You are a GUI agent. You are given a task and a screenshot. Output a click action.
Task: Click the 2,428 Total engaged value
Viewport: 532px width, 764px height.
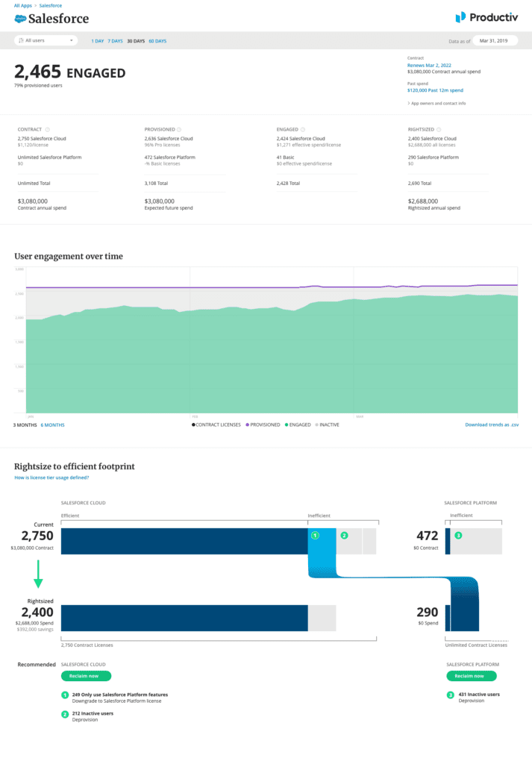click(288, 184)
